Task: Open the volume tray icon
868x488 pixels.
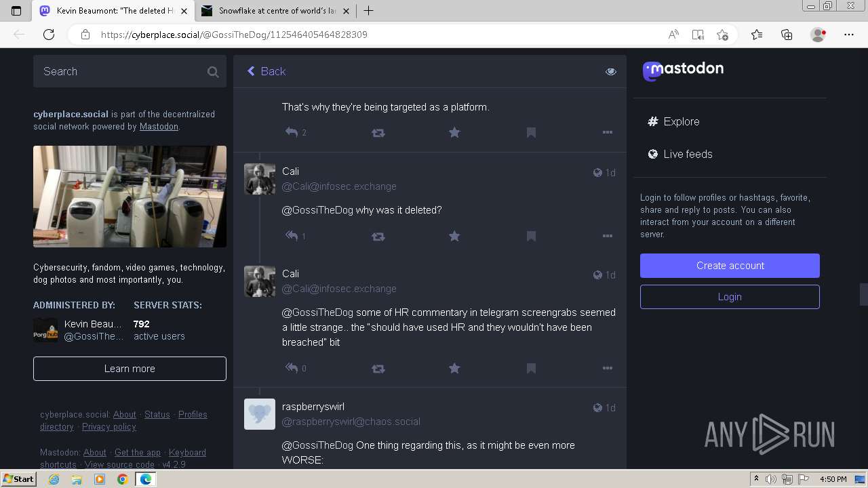Action: pyautogui.click(x=771, y=479)
